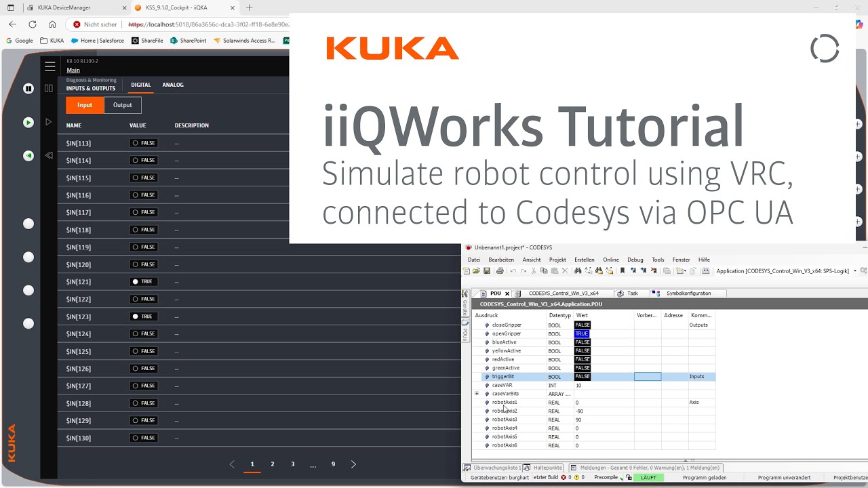Toggle $IN[121] TRUE value
868x488 pixels.
point(144,282)
